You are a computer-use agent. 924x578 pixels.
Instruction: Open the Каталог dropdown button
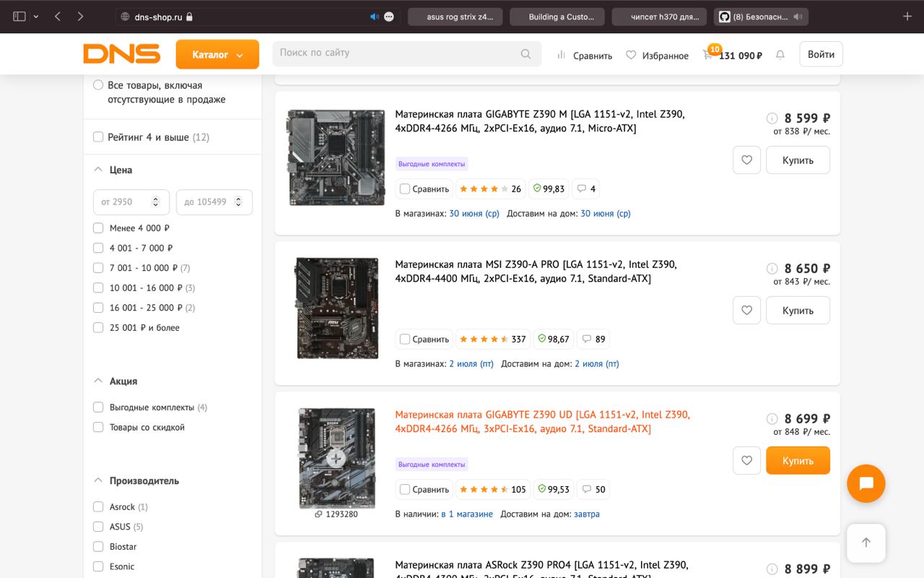pos(217,54)
